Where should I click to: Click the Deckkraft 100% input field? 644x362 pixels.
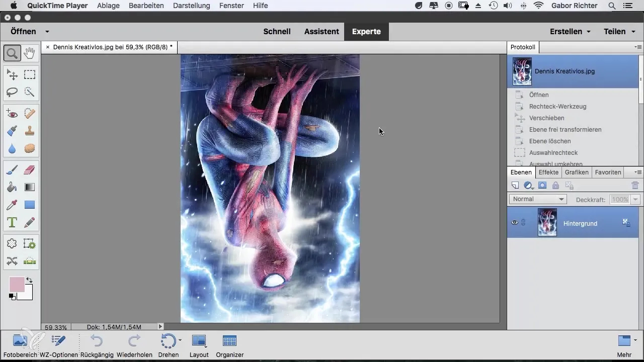coord(620,200)
